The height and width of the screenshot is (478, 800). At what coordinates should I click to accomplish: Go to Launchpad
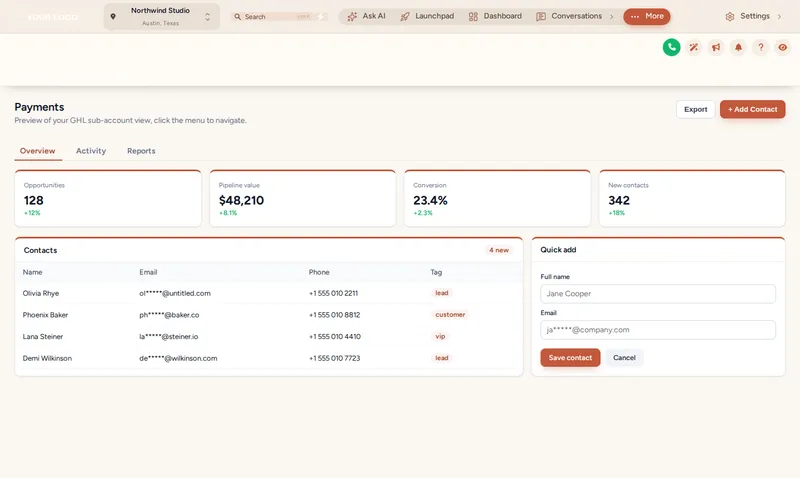pyautogui.click(x=427, y=16)
